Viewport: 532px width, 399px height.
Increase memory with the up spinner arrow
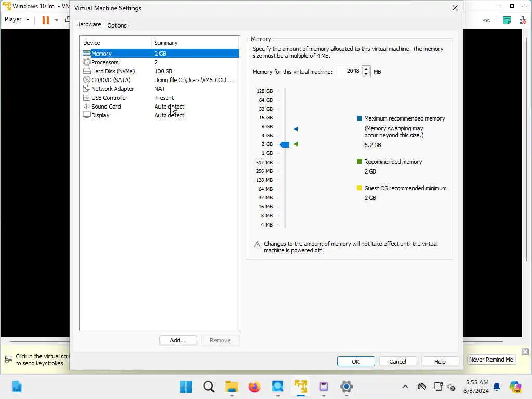[366, 69]
